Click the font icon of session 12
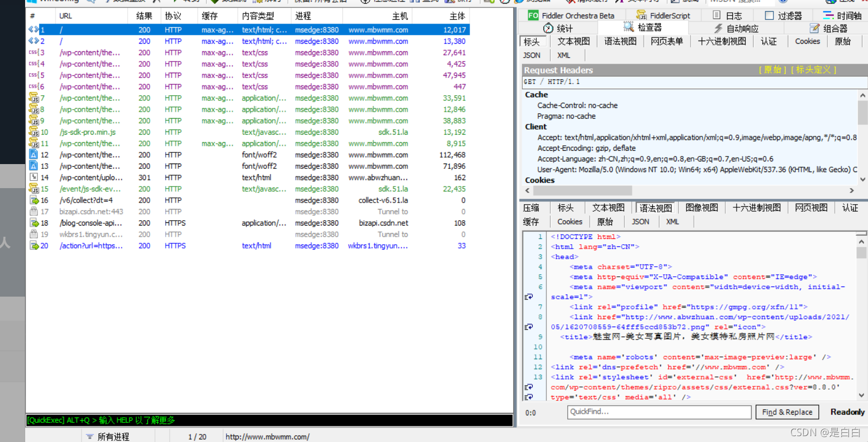Image resolution: width=868 pixels, height=442 pixels. tap(33, 154)
